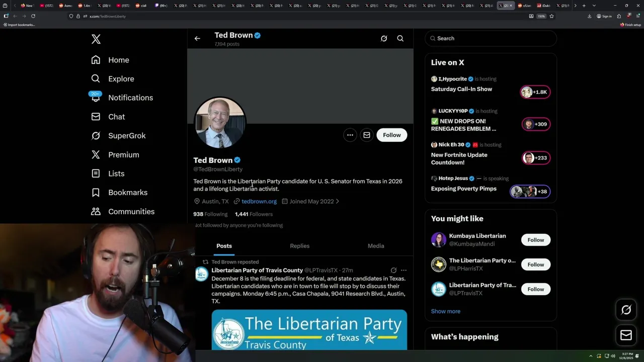Click the Grok icon in profile header
Screen dimensions: 644x362
(384, 38)
